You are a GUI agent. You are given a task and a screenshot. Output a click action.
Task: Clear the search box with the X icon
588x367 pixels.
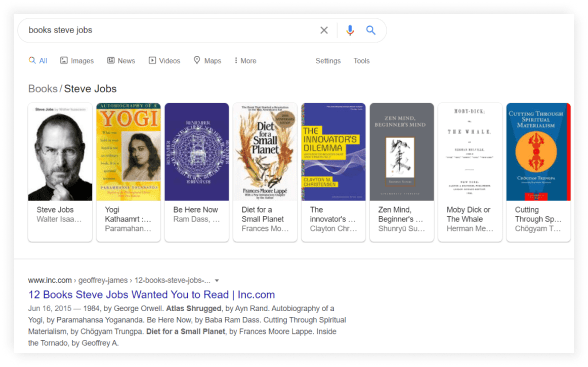[x=324, y=30]
